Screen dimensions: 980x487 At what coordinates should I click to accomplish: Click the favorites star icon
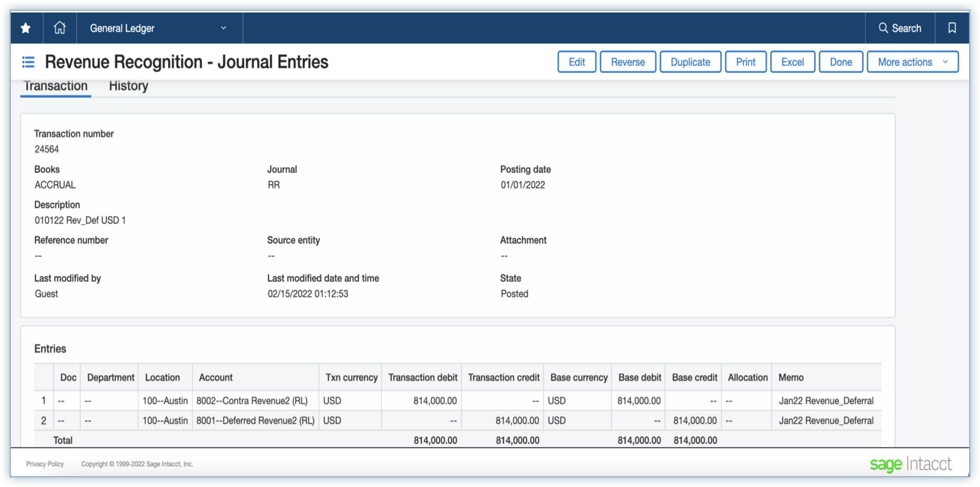tap(26, 28)
